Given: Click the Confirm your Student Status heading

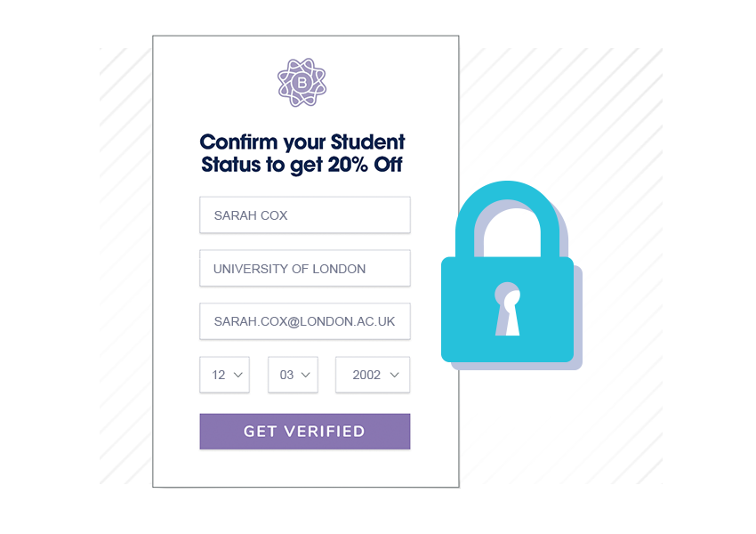Looking at the screenshot, I should [x=302, y=153].
